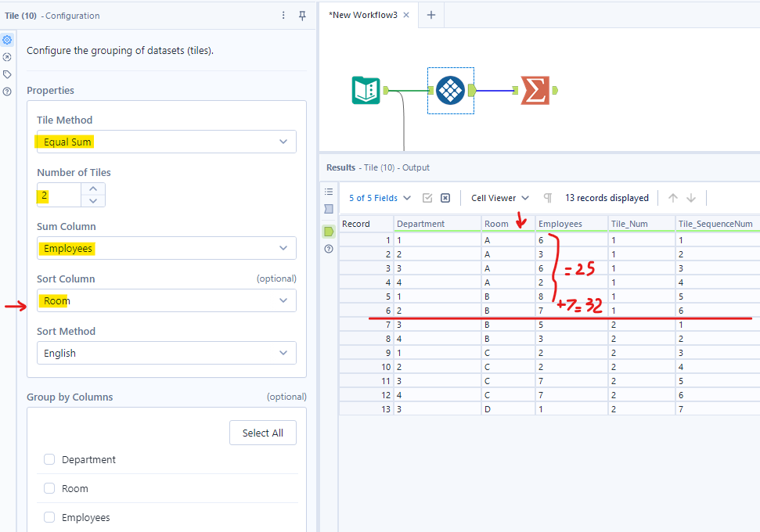Screen dimensions: 760x532
Task: Open the Annotation tag icon in sidebar
Action: click(7, 74)
